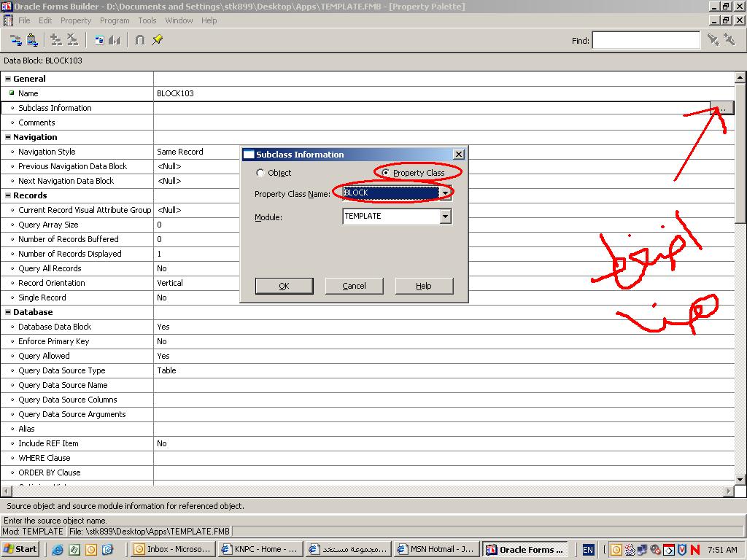Click the vertical scrollbar down arrow

tap(740, 479)
